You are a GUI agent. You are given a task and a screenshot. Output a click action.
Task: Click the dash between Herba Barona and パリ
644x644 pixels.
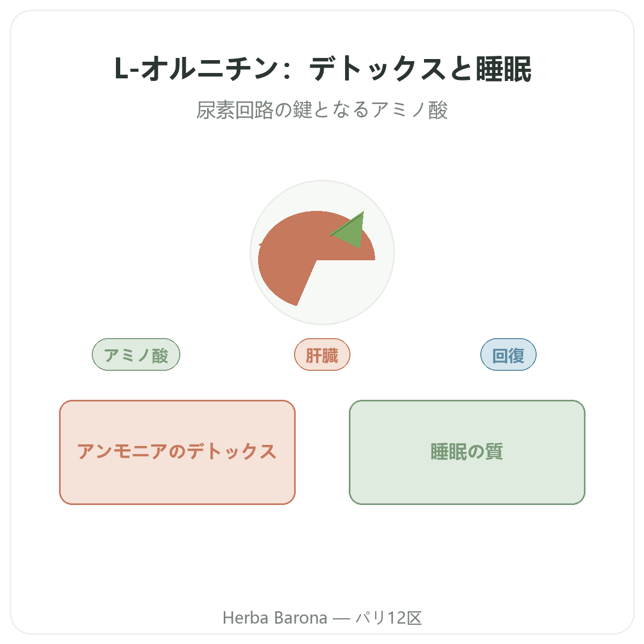(341, 618)
